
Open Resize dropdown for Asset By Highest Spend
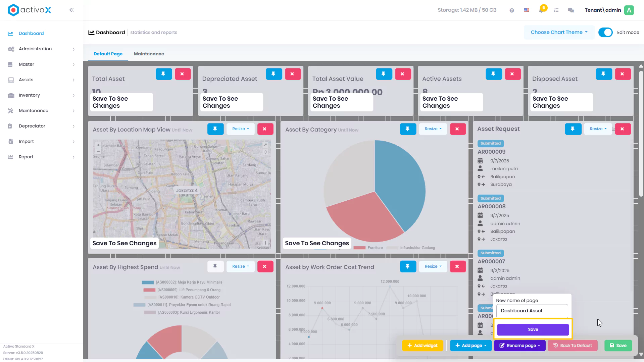(x=241, y=266)
